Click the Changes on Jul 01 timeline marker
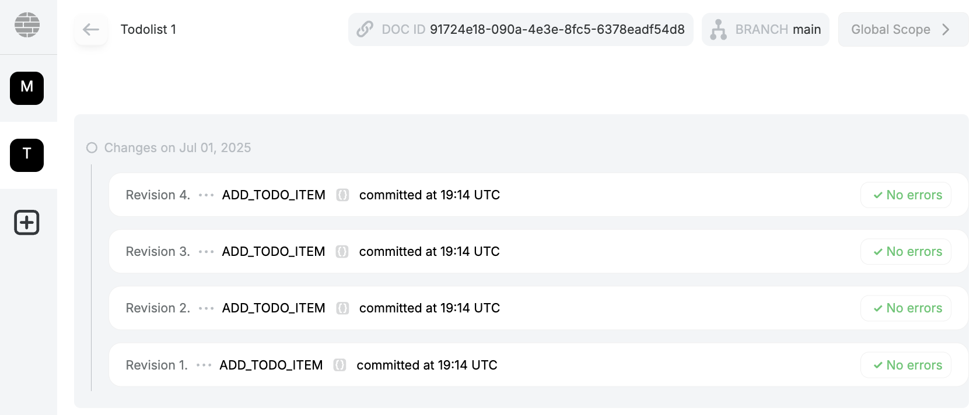980x415 pixels. click(x=92, y=148)
